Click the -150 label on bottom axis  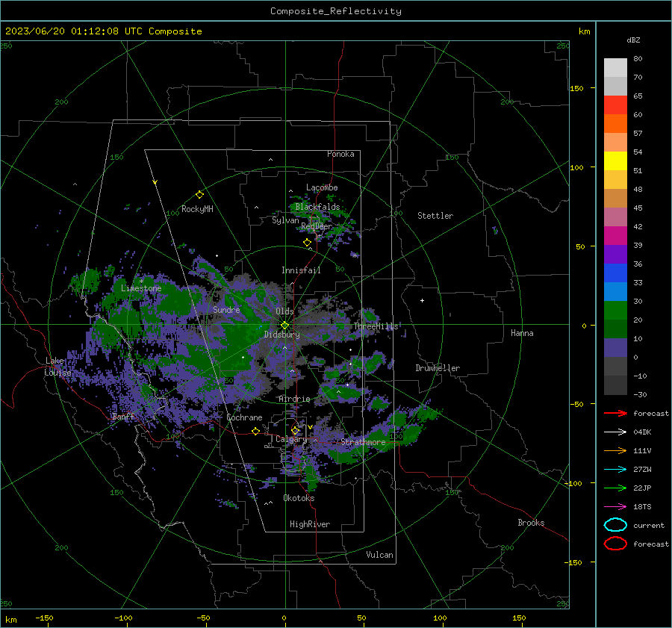(44, 618)
